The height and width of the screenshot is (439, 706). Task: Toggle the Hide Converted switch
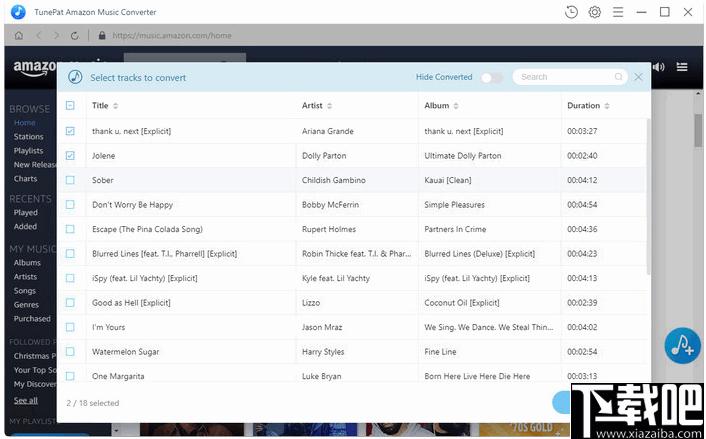[491, 77]
